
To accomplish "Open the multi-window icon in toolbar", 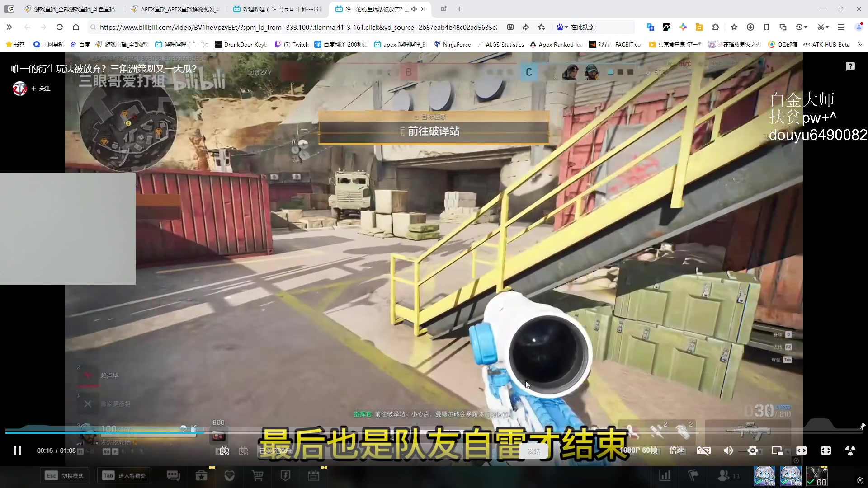I will tap(783, 27).
